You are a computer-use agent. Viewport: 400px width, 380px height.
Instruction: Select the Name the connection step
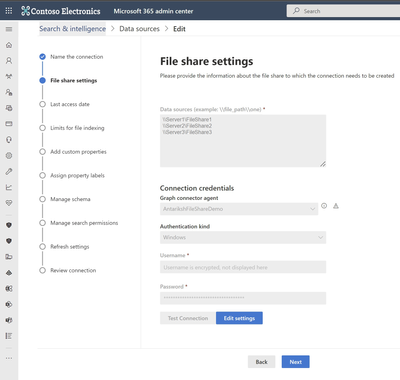(71, 57)
